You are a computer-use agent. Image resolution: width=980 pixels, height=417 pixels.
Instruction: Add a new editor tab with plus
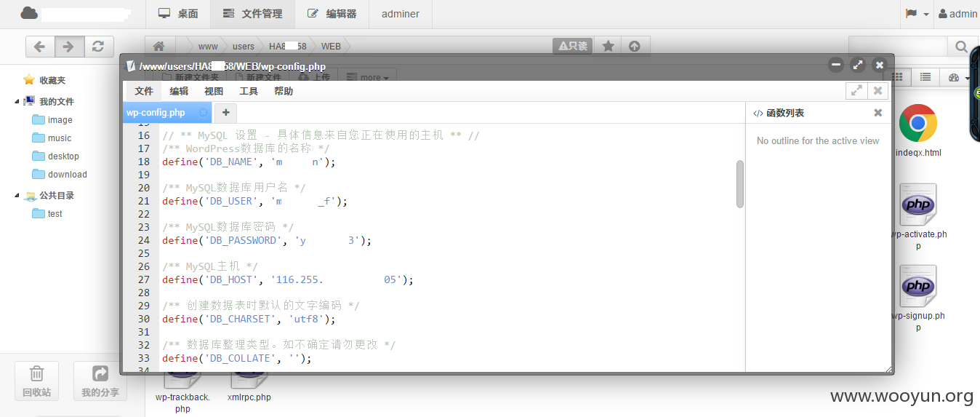pos(225,112)
